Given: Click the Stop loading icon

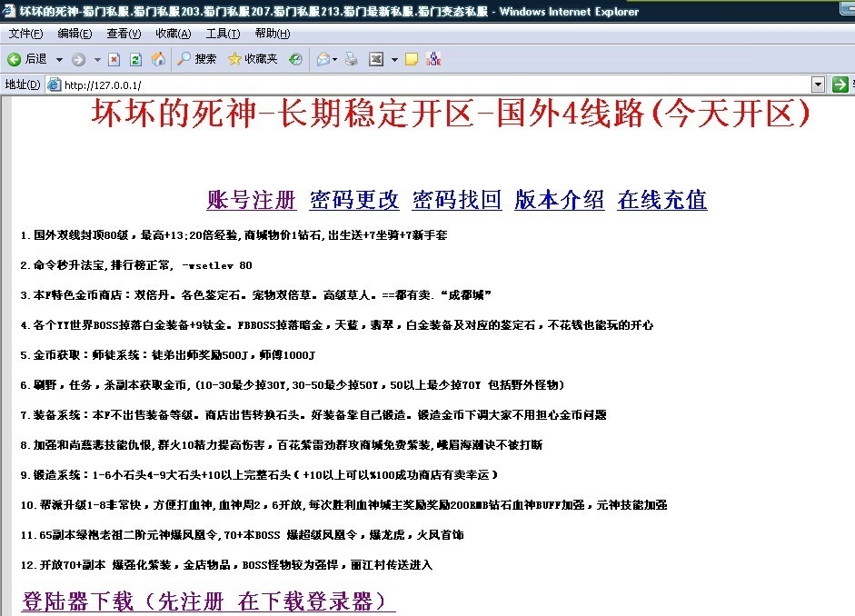Looking at the screenshot, I should tap(114, 59).
